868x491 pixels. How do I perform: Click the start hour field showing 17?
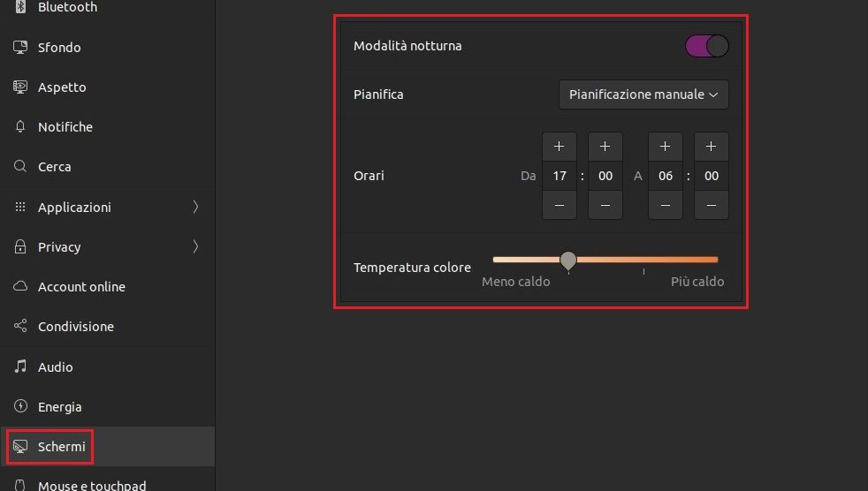pos(559,176)
